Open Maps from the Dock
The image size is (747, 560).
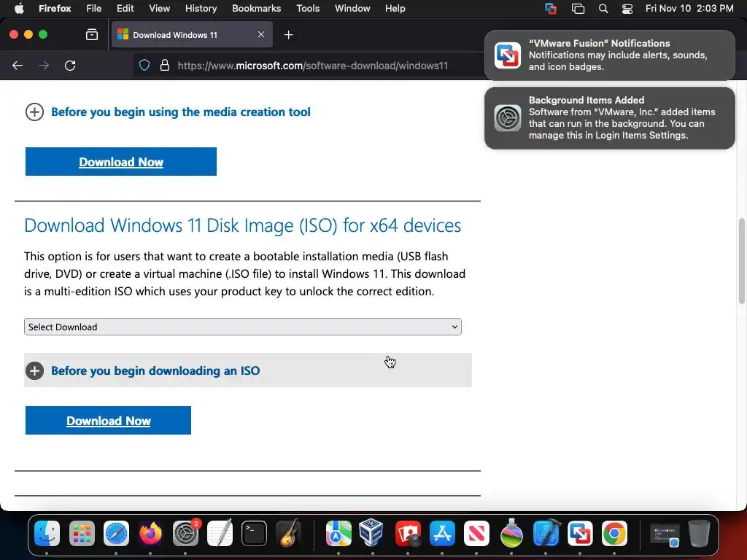338,533
